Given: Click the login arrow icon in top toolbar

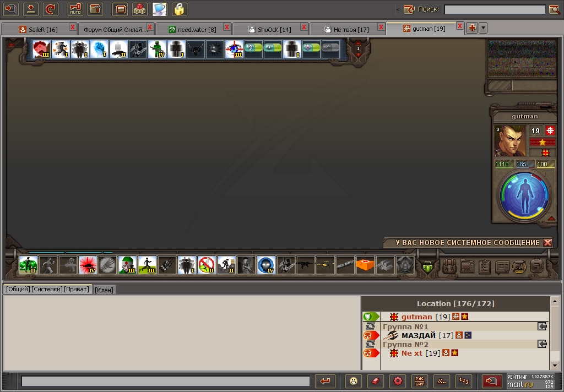Looking at the screenshot, I should [11, 9].
